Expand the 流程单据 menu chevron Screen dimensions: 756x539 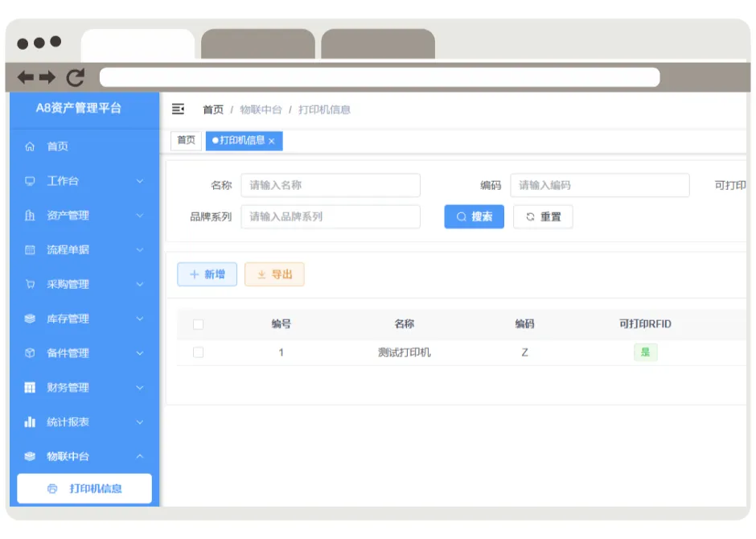pos(140,249)
